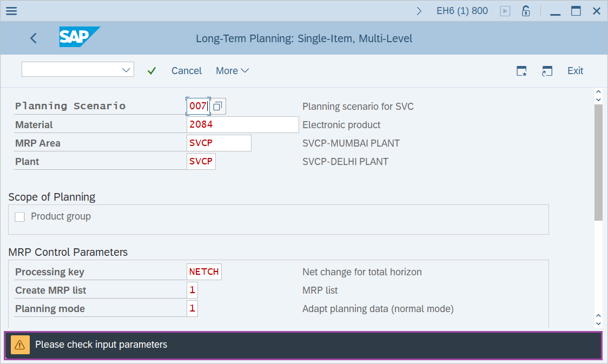Click the green Continue checkmark icon
Image resolution: width=608 pixels, height=364 pixels.
pyautogui.click(x=151, y=70)
